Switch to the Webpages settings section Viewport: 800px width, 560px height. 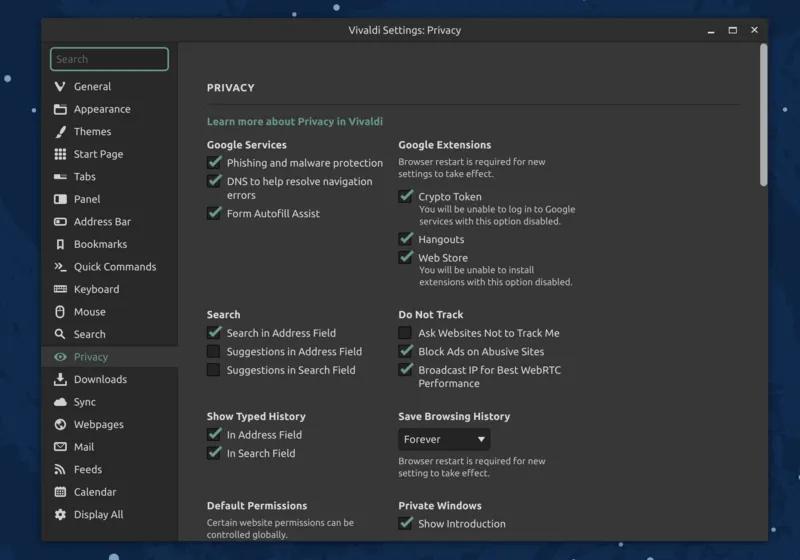tap(98, 424)
